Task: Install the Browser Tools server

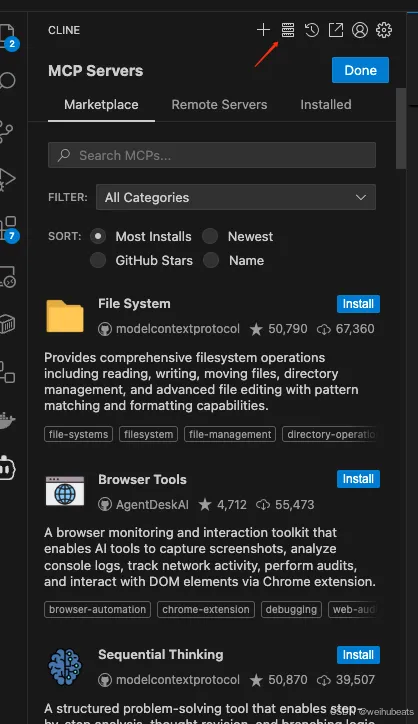Action: click(x=358, y=479)
